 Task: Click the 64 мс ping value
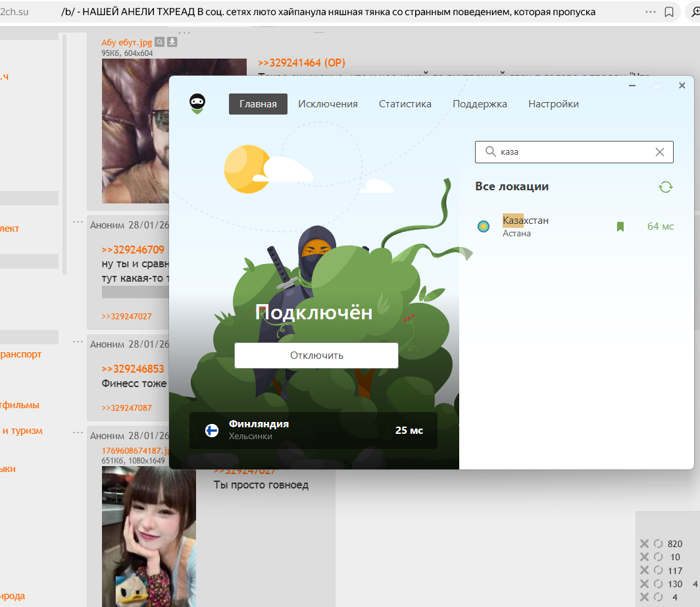pyautogui.click(x=661, y=226)
